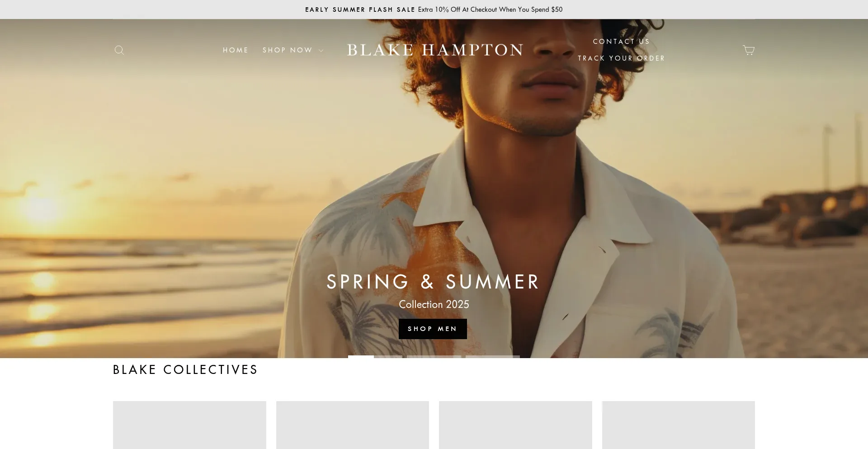Open the first Blake Collectives product placeholder

[x=189, y=425]
